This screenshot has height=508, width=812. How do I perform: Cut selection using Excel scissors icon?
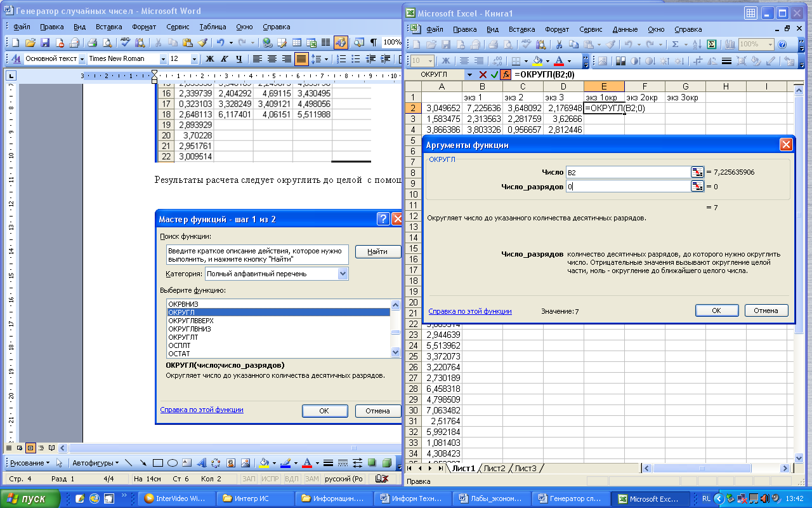(x=560, y=44)
